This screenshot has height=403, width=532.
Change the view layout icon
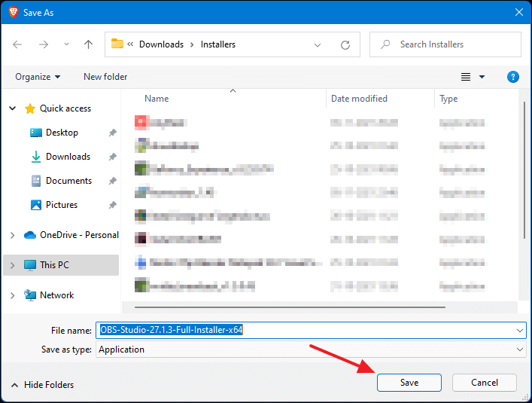[x=466, y=77]
